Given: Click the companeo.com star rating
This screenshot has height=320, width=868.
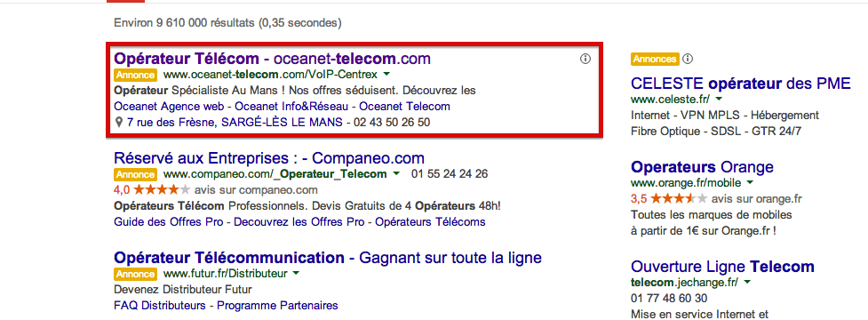Looking at the screenshot, I should click(158, 190).
